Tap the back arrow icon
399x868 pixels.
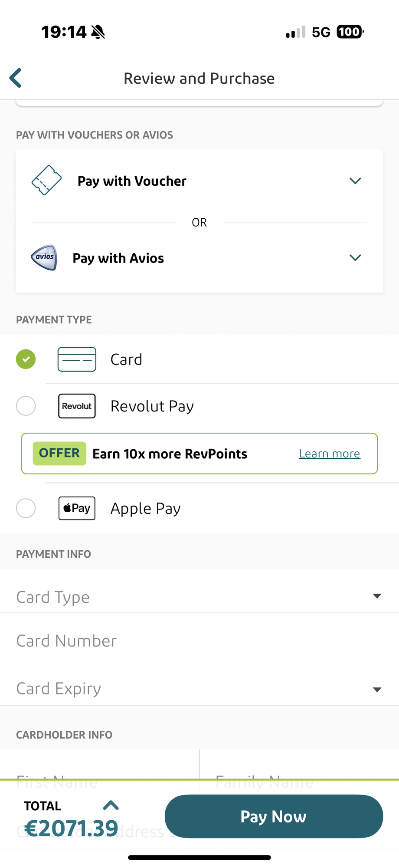(16, 78)
